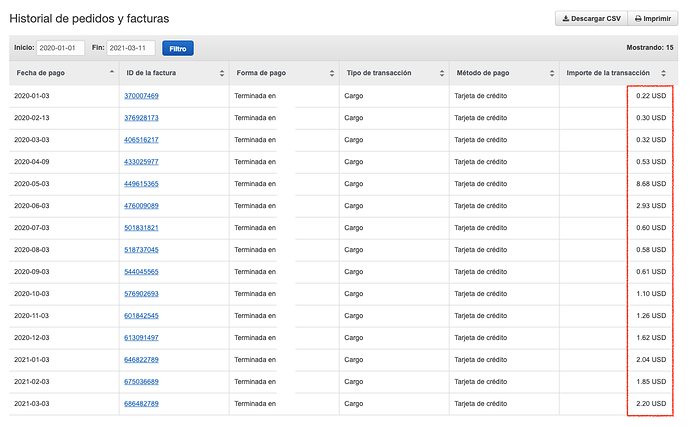The image size is (690, 427).
Task: Open invoice 613091497
Action: click(x=141, y=338)
